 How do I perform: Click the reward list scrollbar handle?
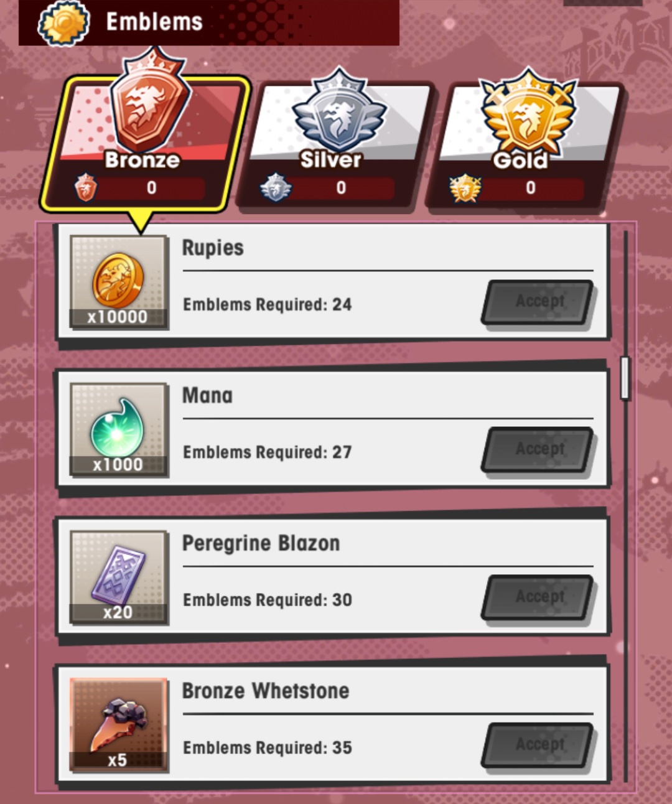tap(625, 378)
